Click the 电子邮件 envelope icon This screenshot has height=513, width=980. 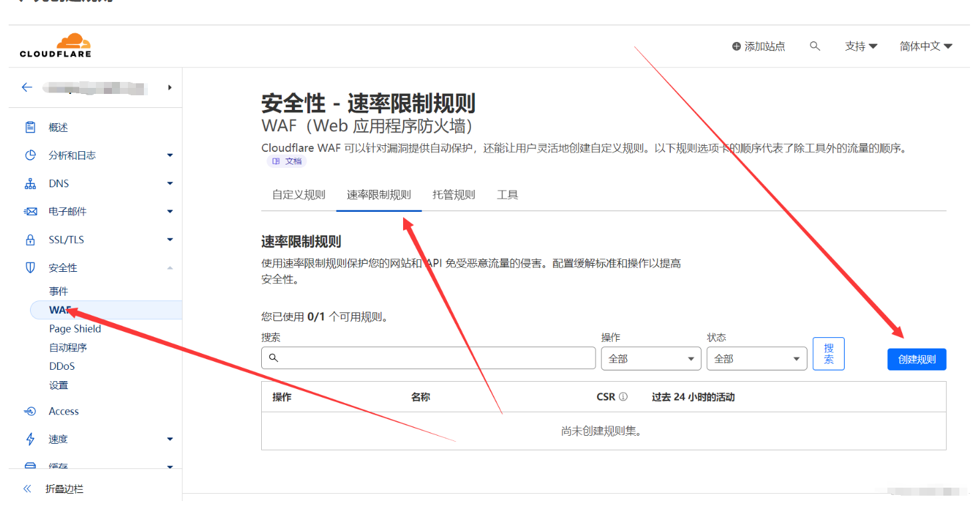30,211
